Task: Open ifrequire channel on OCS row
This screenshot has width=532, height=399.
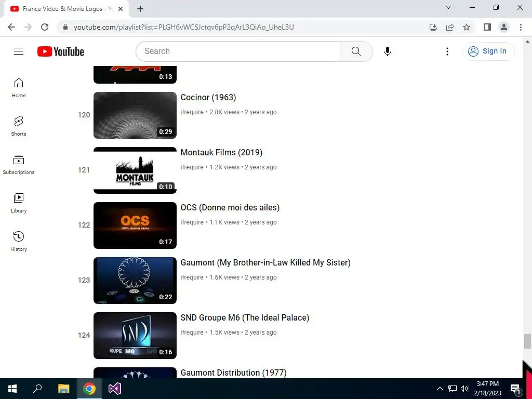Action: 192,222
